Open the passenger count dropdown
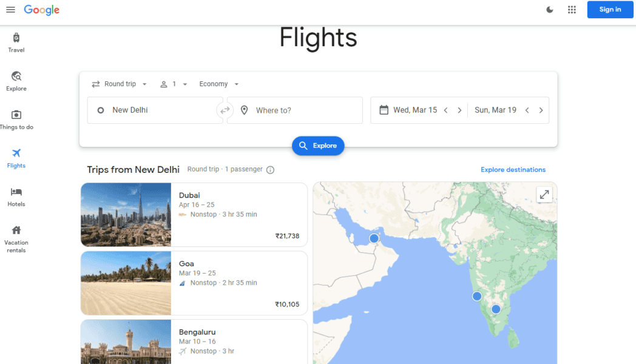Image resolution: width=636 pixels, height=364 pixels. click(174, 84)
